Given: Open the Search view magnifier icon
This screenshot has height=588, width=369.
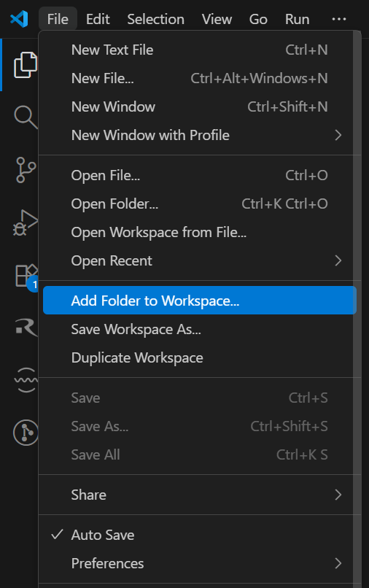Looking at the screenshot, I should coord(26,117).
